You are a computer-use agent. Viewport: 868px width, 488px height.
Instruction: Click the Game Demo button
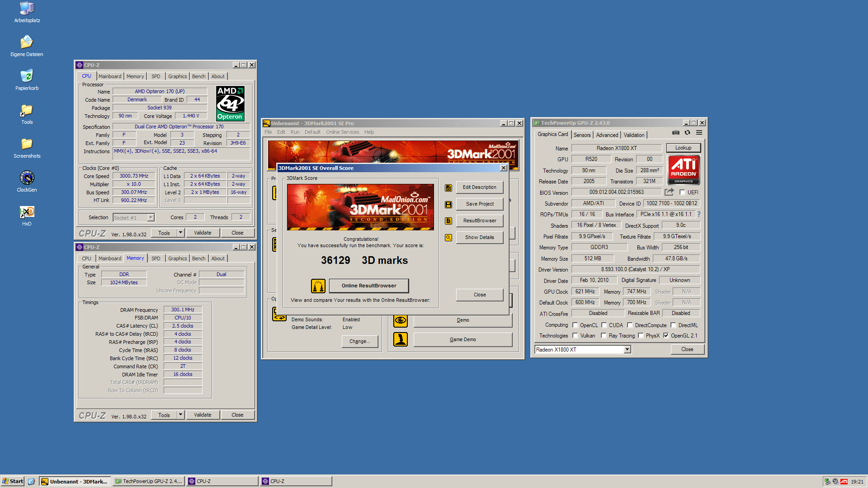pos(463,340)
